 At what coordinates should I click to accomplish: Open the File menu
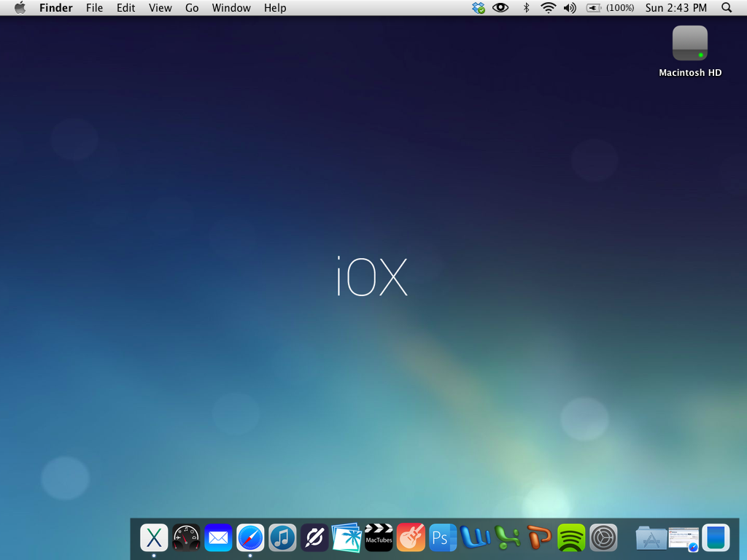[x=94, y=7]
